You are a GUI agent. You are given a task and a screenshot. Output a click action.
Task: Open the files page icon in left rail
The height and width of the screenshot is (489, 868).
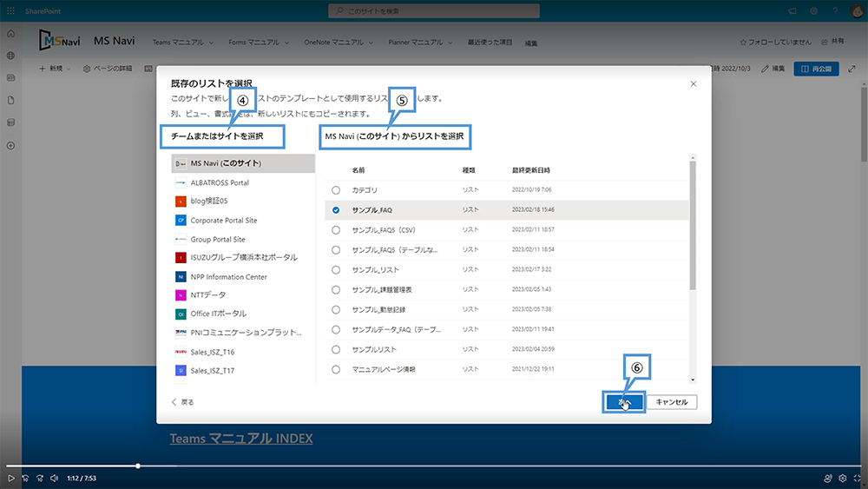(x=10, y=100)
